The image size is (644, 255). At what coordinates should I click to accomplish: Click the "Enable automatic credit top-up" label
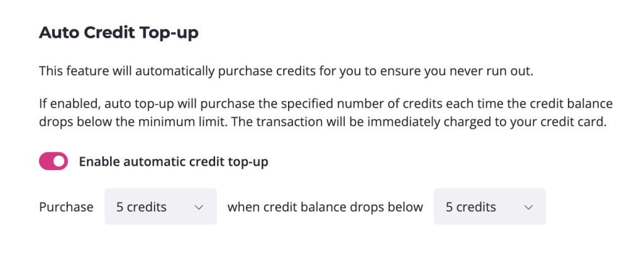click(174, 162)
